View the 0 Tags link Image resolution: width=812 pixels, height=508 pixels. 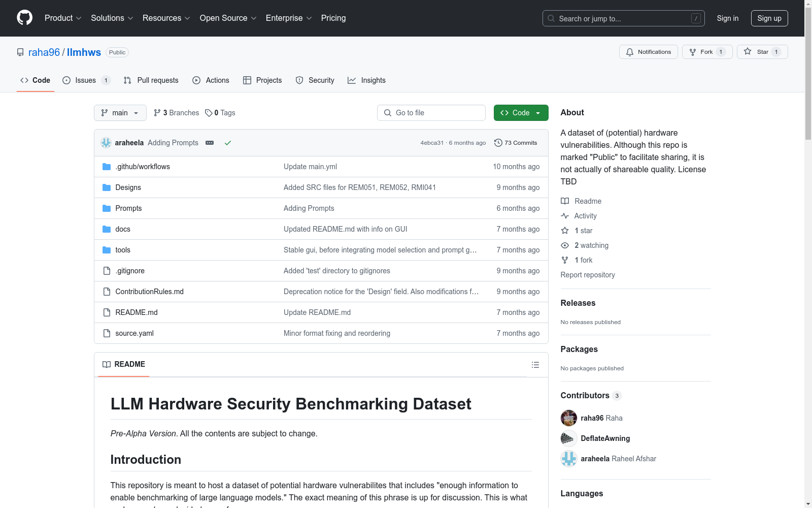click(x=220, y=113)
